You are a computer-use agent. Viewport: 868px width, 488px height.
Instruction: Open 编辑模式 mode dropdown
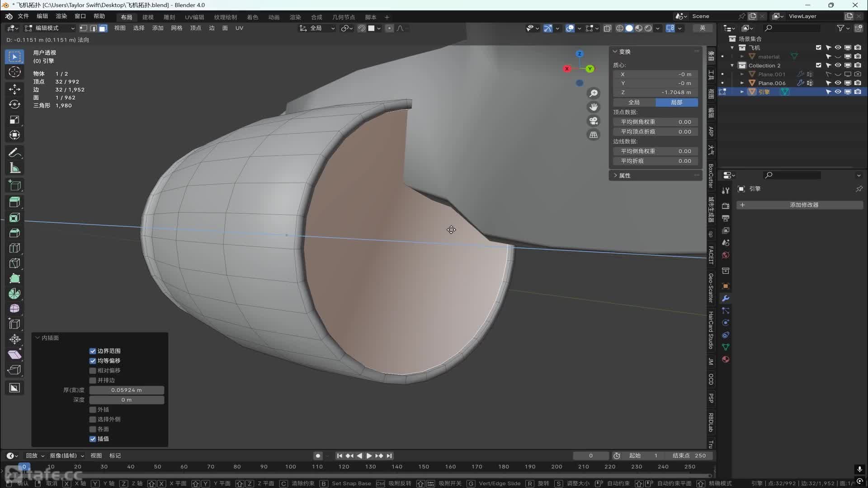click(50, 28)
